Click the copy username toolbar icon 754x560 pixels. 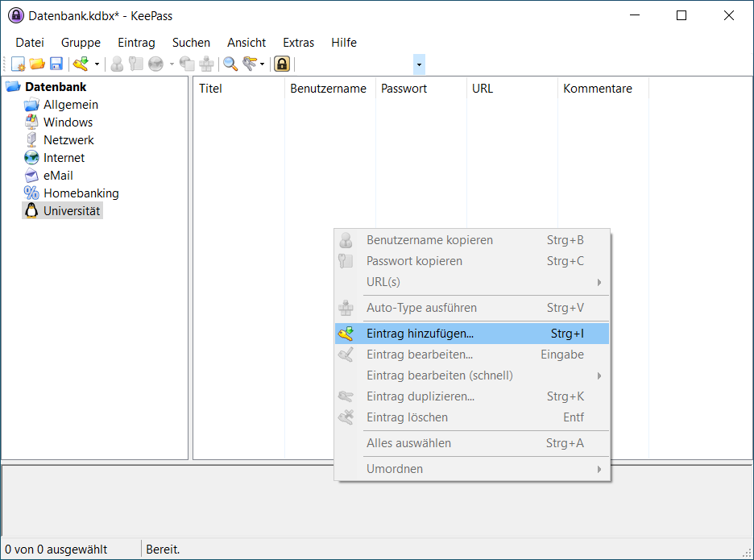click(x=117, y=64)
